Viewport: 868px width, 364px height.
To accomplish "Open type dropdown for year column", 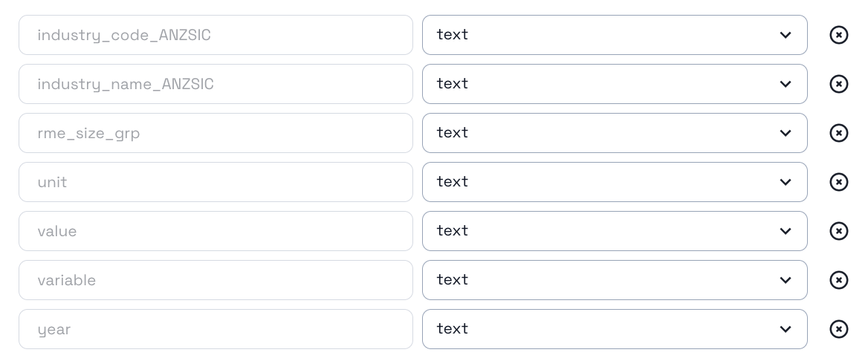I will [x=614, y=329].
